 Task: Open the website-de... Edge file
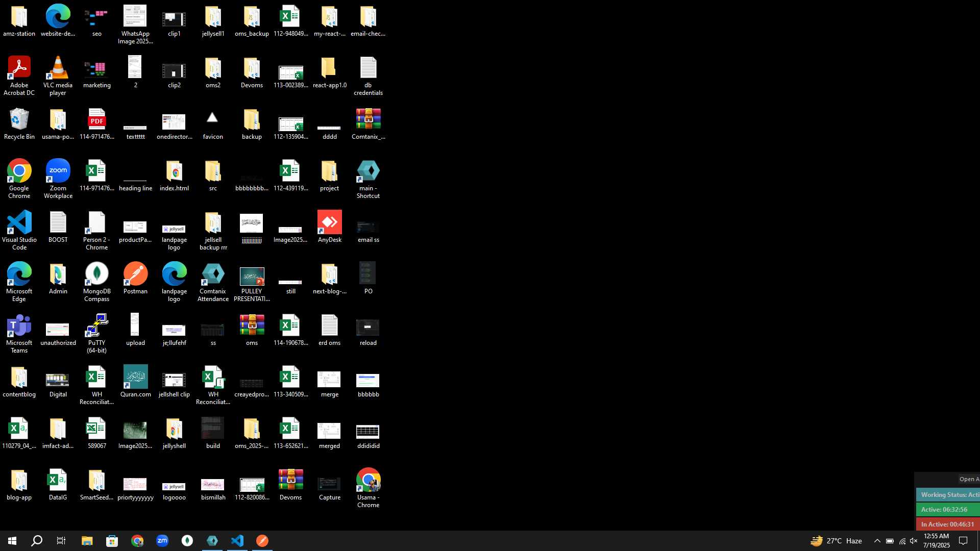coord(58,20)
